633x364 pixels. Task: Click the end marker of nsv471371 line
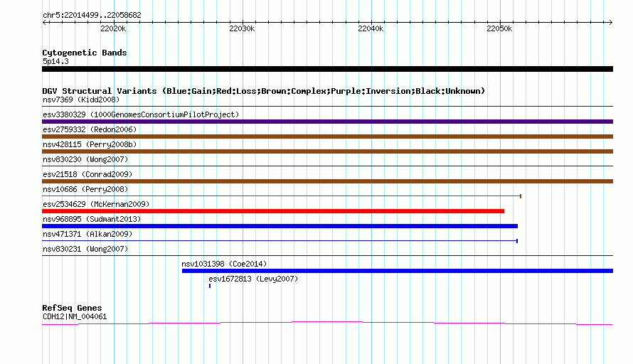pyautogui.click(x=517, y=241)
